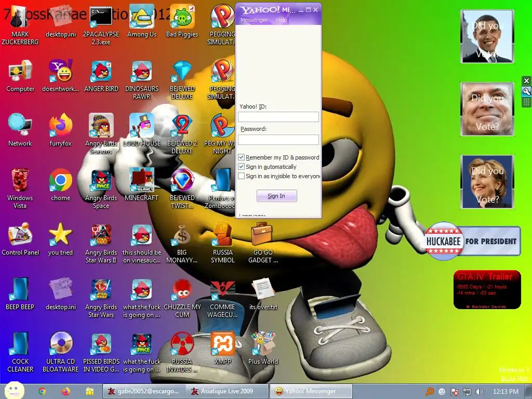
Task: Open the Messenger menu in Yahoo window
Action: click(254, 20)
